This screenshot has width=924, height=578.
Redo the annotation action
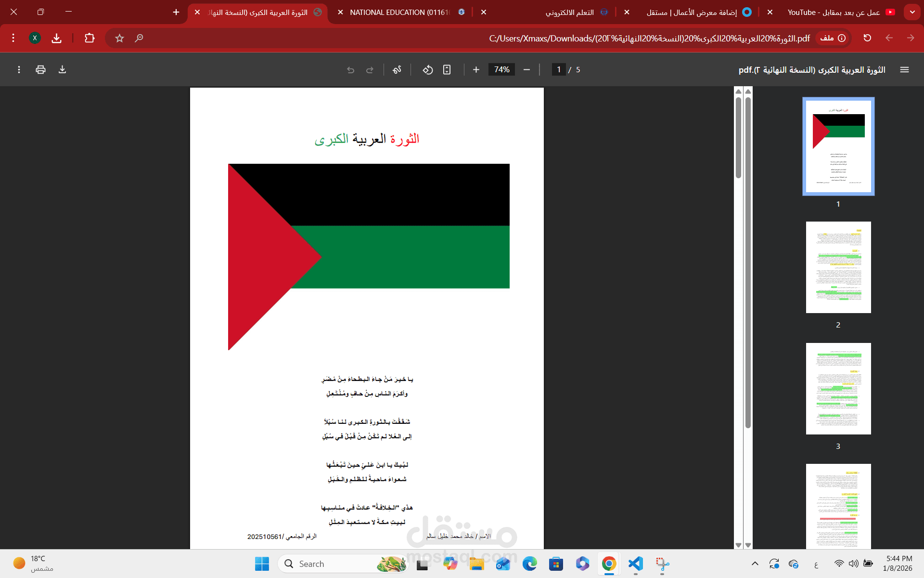(370, 69)
